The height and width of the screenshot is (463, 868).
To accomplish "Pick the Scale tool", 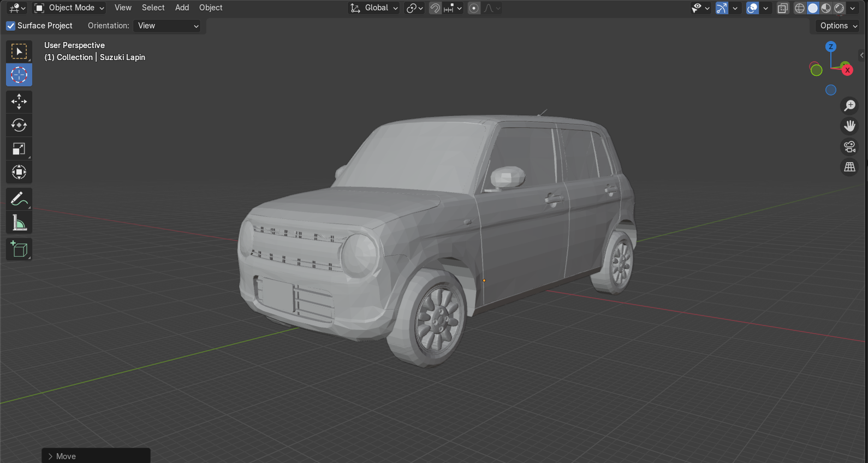I will 19,149.
